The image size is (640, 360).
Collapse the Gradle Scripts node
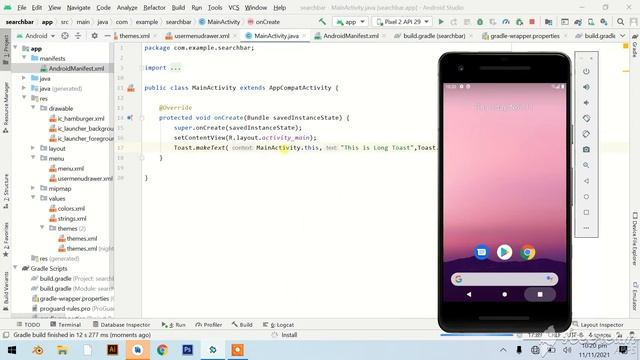16,268
